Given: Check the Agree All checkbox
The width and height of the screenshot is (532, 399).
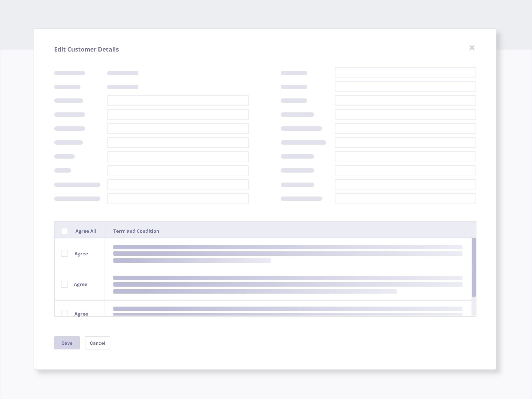Looking at the screenshot, I should coord(65,231).
